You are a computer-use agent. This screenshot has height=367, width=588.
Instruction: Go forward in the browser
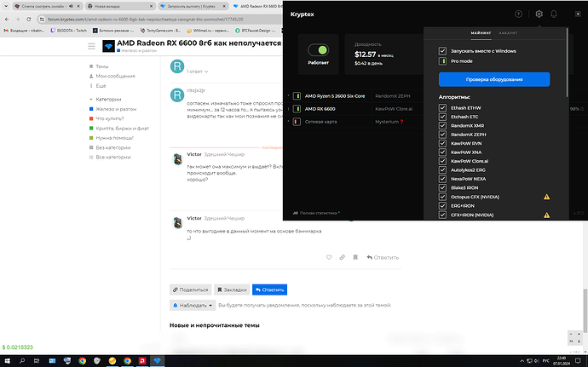coord(18,19)
